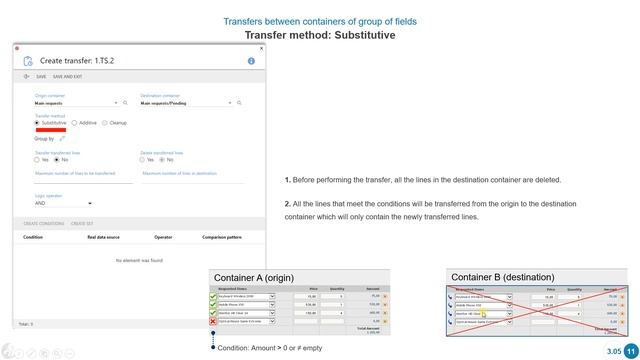This screenshot has height=360, width=640.
Task: Click blue icon on Container B Monitor row
Action: [450, 314]
